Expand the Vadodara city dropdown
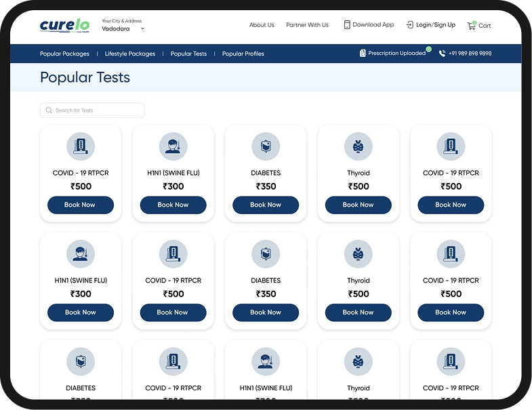Screen dimensions: 532x410 coord(142,29)
